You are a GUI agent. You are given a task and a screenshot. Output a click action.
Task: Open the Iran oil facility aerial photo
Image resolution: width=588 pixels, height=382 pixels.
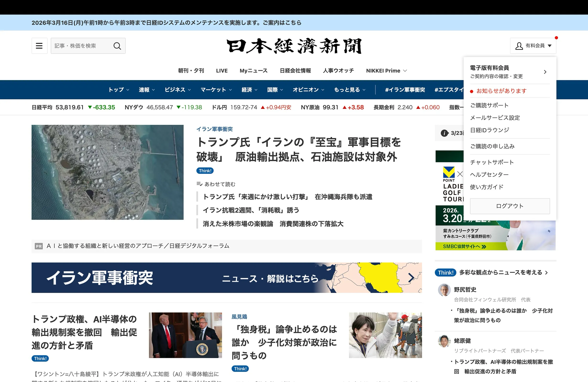coord(108,172)
